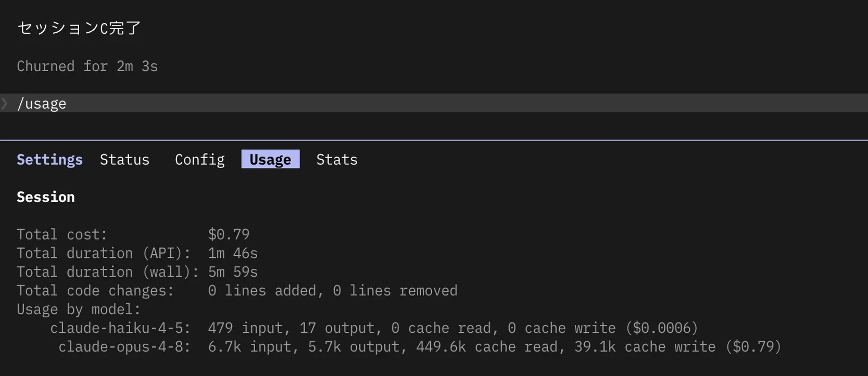Click the Usage by model label
The width and height of the screenshot is (868, 376).
[79, 309]
